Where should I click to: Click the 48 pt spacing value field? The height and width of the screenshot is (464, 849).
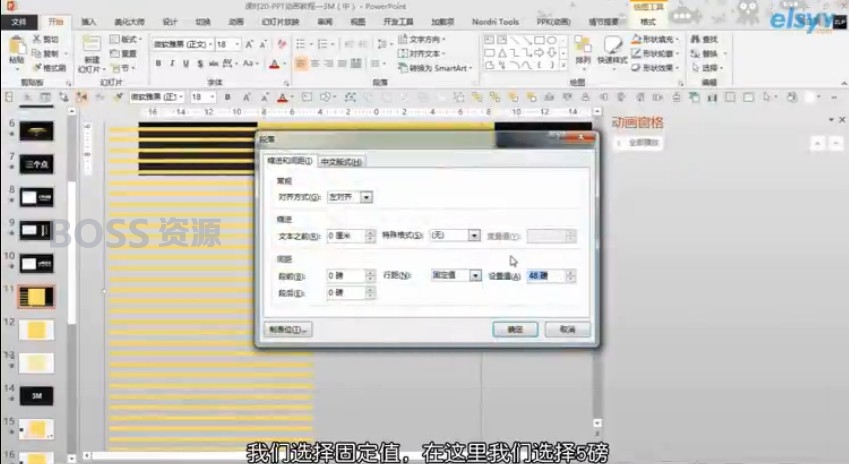pyautogui.click(x=546, y=276)
